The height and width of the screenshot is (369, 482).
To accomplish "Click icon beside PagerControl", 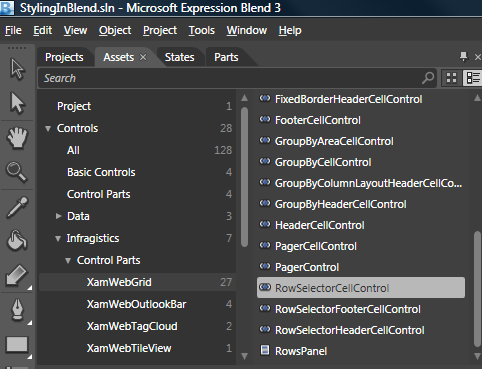I will pos(265,266).
